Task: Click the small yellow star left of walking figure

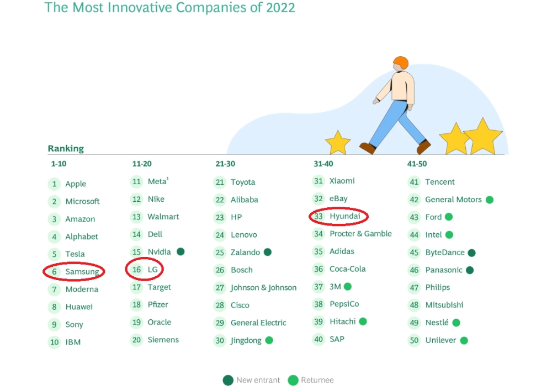Action: tap(338, 143)
